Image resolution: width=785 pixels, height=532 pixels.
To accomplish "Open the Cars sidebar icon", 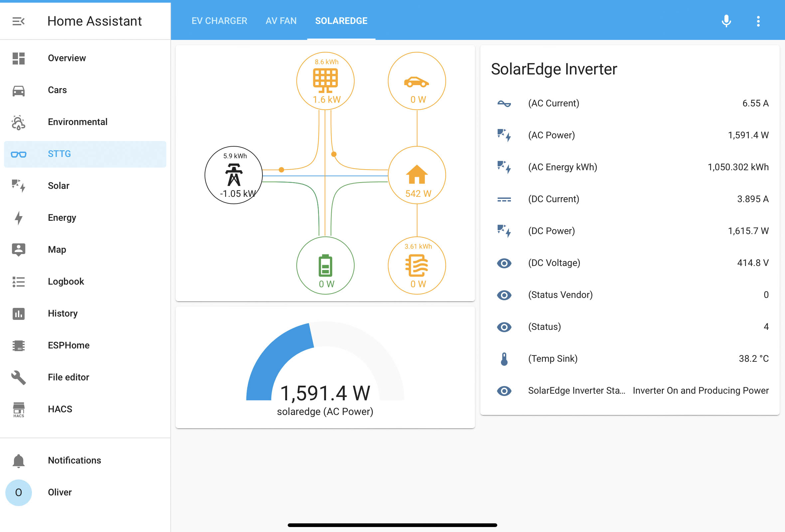I will point(19,90).
